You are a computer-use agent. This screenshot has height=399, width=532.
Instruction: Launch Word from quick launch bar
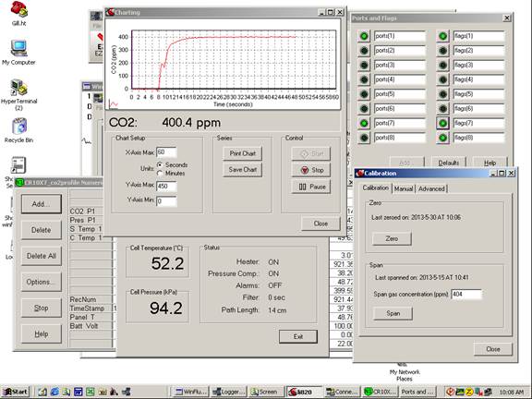[x=79, y=392]
